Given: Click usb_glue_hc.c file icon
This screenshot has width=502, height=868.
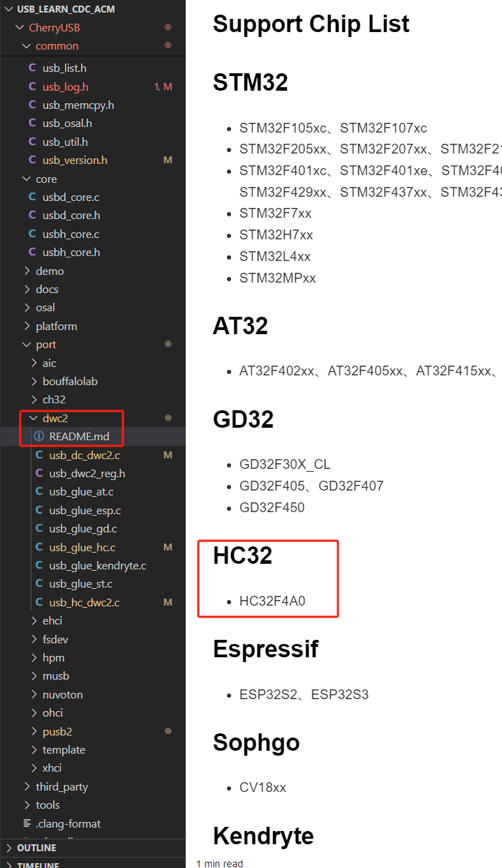Looking at the screenshot, I should (39, 547).
